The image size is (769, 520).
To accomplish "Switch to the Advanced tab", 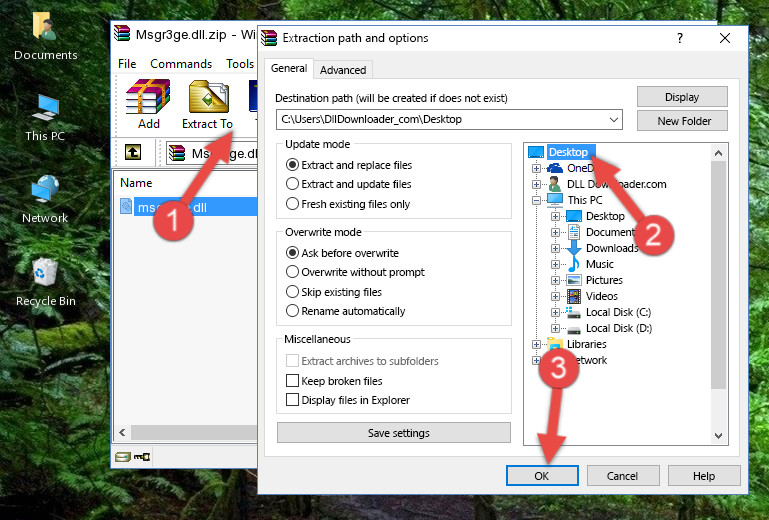I will point(343,70).
